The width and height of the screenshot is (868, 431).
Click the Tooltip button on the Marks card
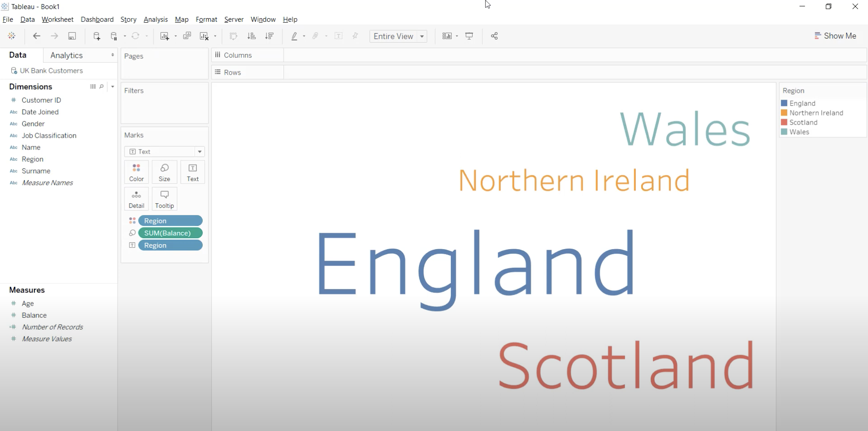coord(164,199)
